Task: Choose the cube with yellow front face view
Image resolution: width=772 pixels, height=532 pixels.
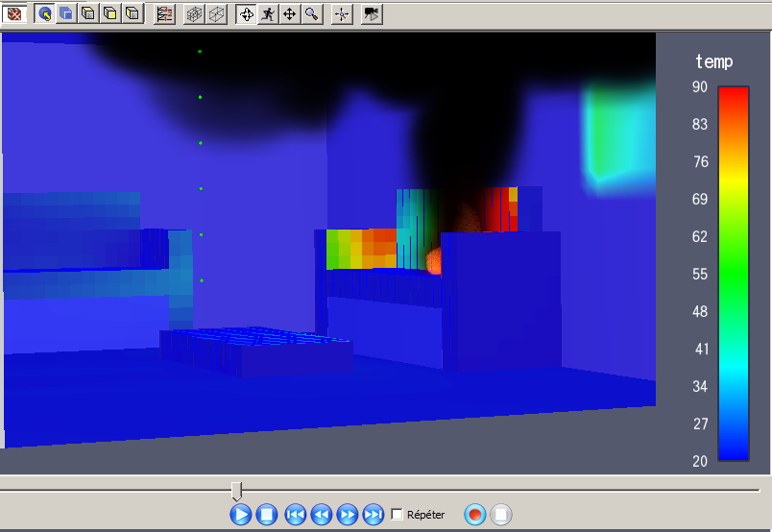Action: click(110, 13)
